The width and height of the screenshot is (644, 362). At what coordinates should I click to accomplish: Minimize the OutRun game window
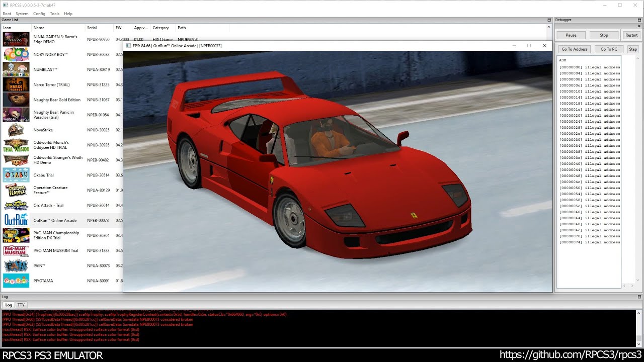pos(514,46)
